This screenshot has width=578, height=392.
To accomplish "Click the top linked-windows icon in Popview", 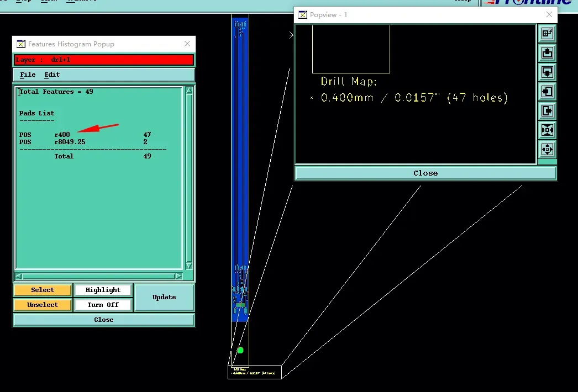I will (547, 34).
